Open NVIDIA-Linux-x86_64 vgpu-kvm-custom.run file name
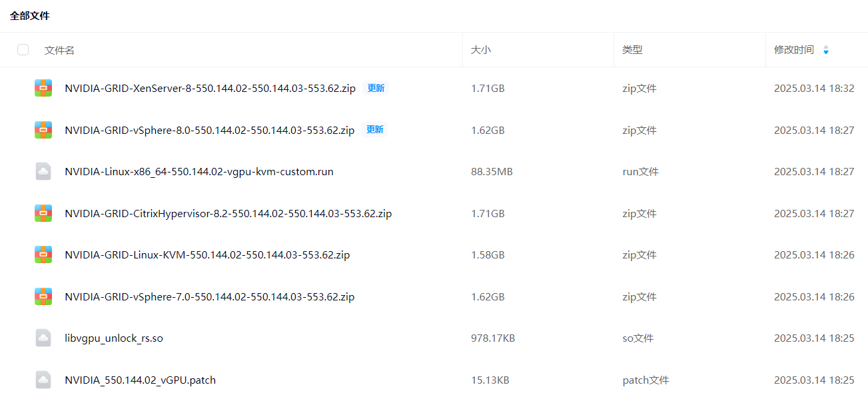868x415 pixels. tap(199, 172)
